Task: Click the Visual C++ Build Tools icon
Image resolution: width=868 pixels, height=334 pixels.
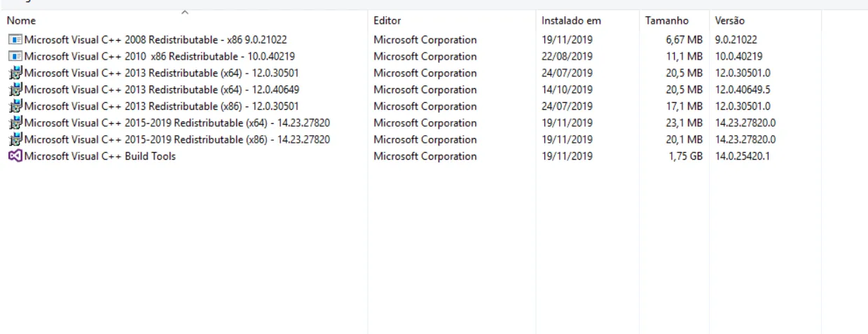Action: pyautogui.click(x=15, y=157)
